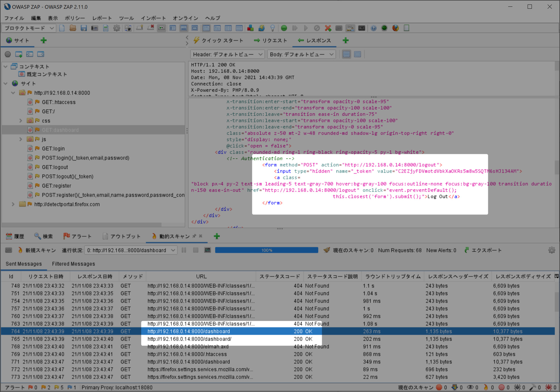Click the broom clean completed scans icon
This screenshot has width=560, height=392.
(x=327, y=250)
